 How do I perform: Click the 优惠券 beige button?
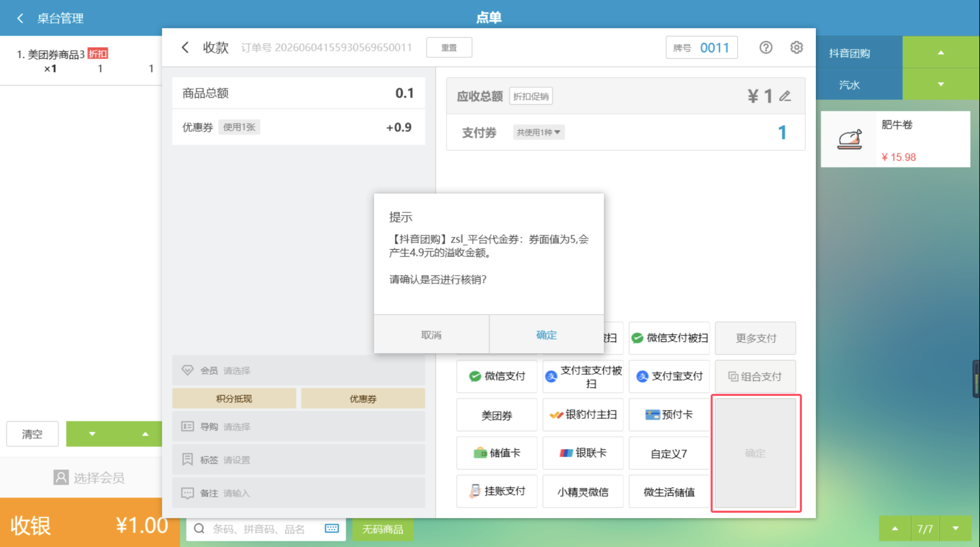(x=363, y=398)
